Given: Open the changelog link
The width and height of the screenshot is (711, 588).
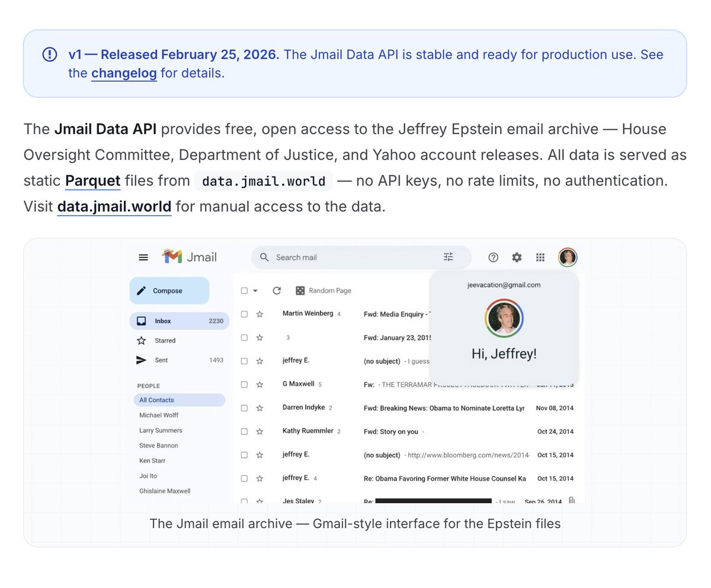Looking at the screenshot, I should coord(124,73).
